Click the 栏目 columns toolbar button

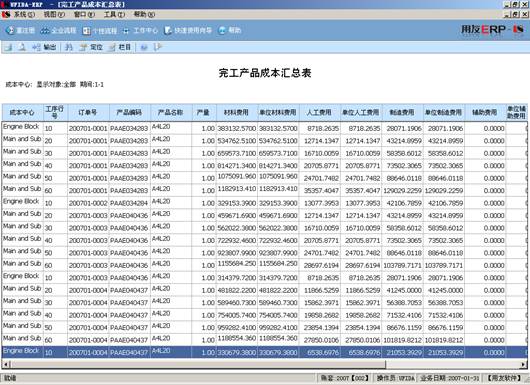click(119, 47)
